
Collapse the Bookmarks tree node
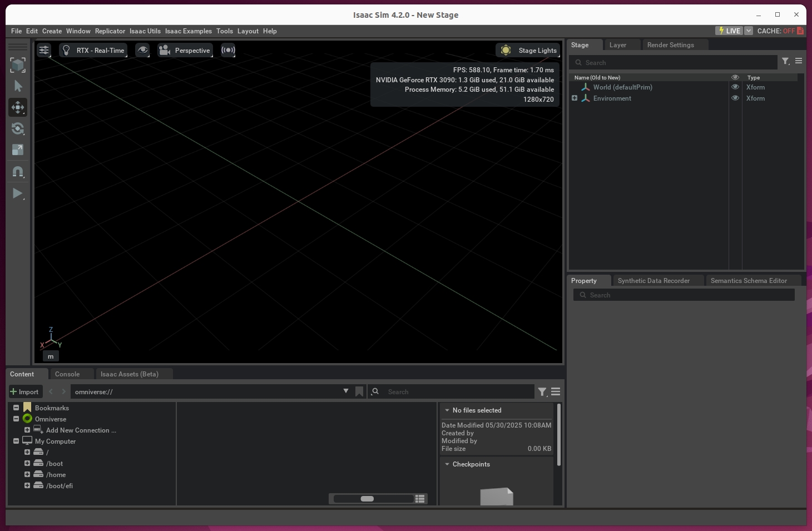coord(16,408)
